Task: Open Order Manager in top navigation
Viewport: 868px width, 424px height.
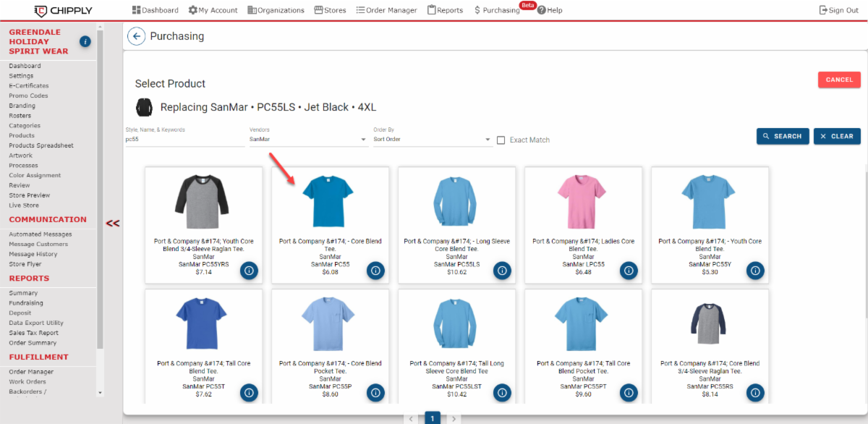Action: click(x=387, y=10)
